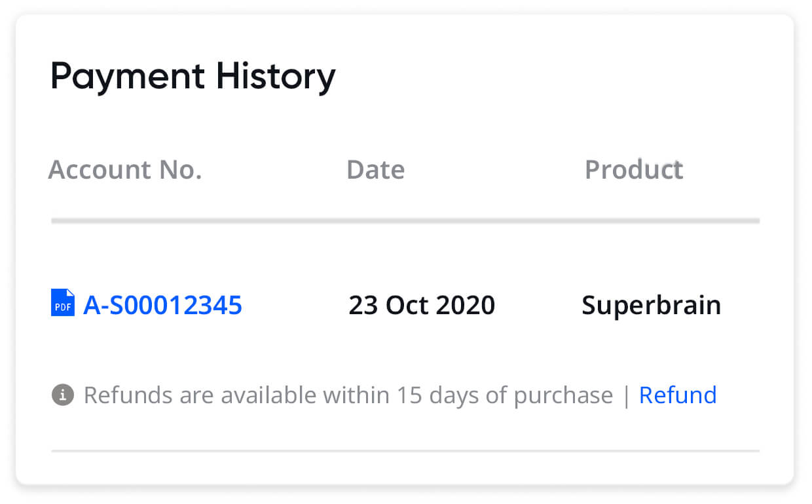The width and height of the screenshot is (812, 504).
Task: Click the word "History" in the title
Action: 276,77
